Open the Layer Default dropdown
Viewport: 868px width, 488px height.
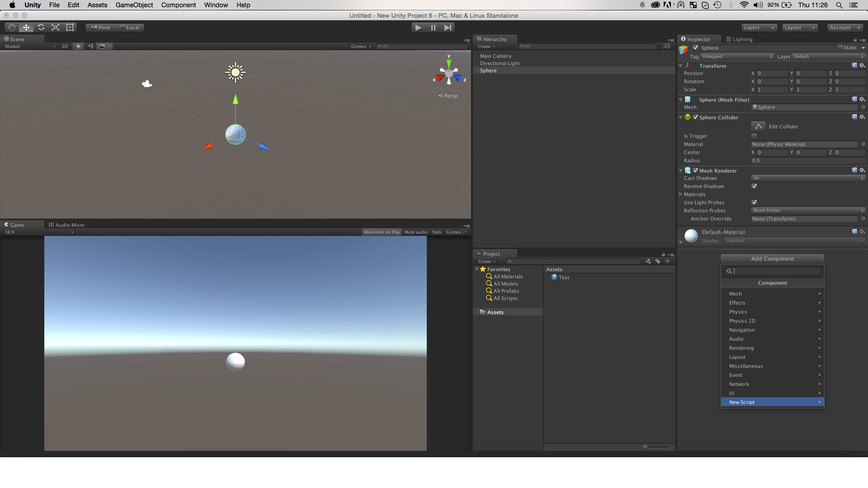click(x=827, y=56)
